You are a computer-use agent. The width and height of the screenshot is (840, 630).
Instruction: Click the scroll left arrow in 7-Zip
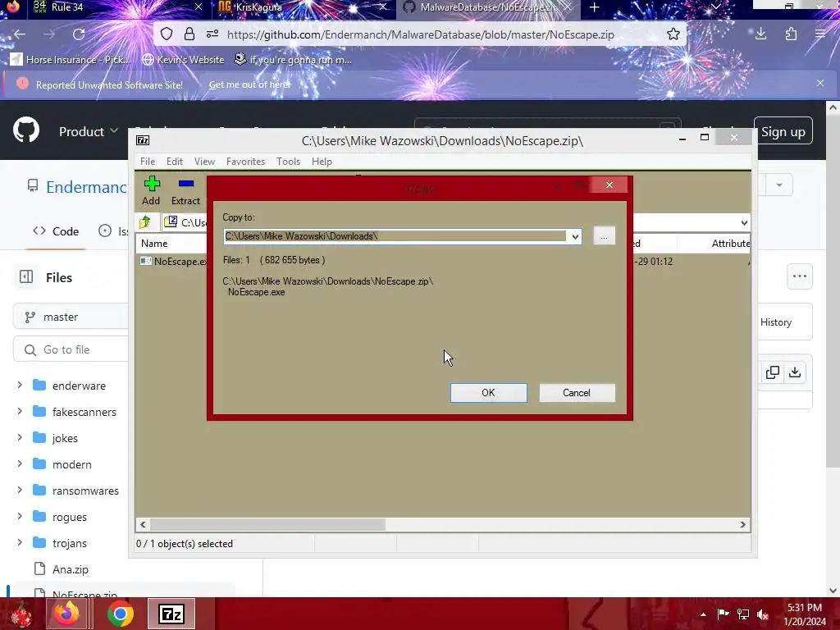(x=143, y=524)
